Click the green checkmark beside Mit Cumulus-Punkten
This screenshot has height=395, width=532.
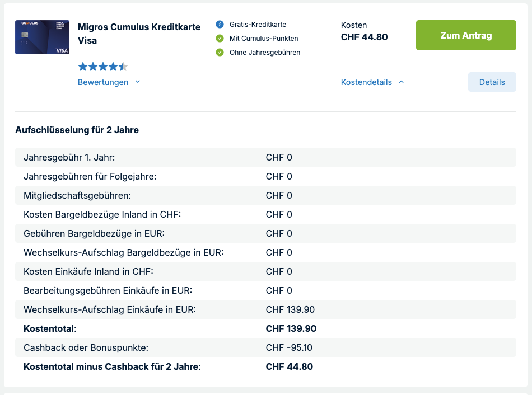[220, 39]
